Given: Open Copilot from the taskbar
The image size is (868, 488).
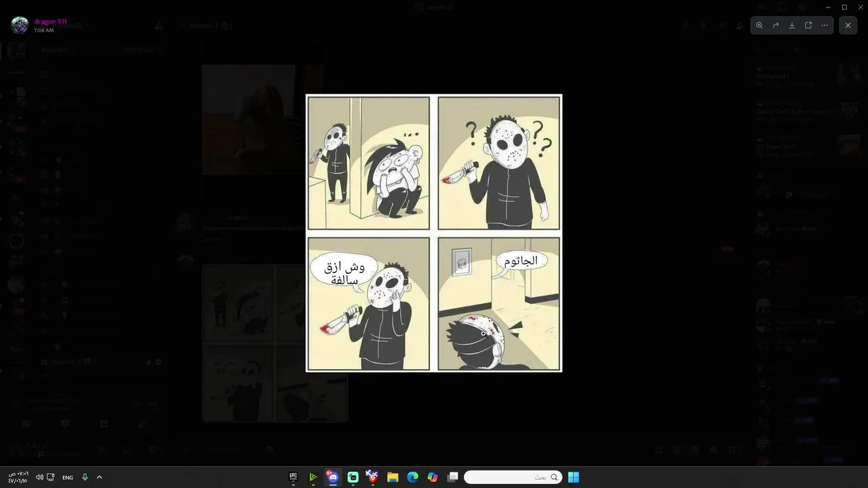Looking at the screenshot, I should pos(433,477).
